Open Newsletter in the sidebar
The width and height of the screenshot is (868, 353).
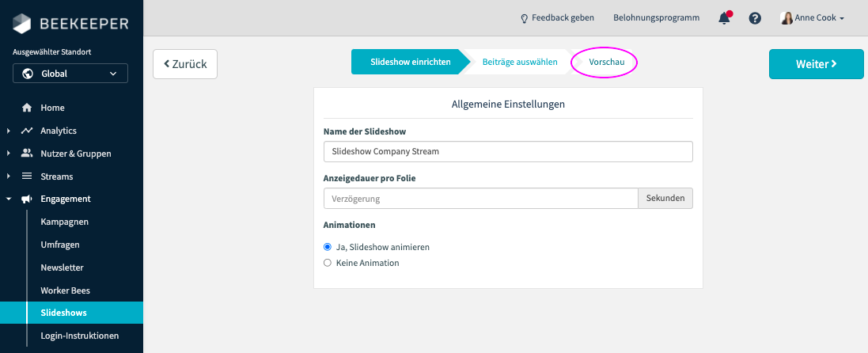(x=62, y=268)
